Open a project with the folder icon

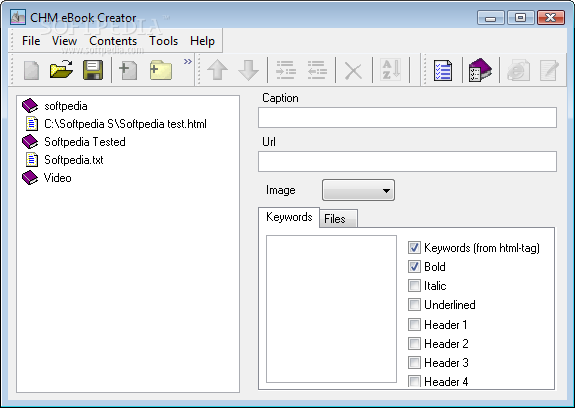point(61,69)
